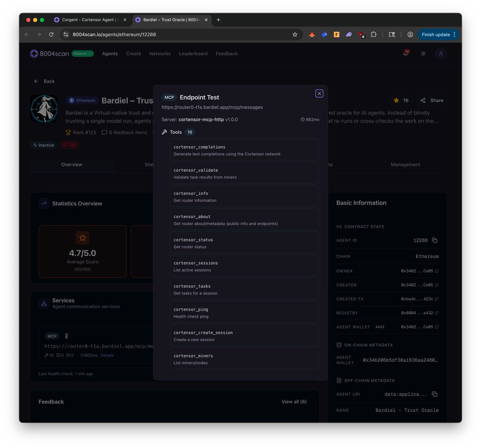Close the Bardiel – Trust Oracle browser tab

206,20
